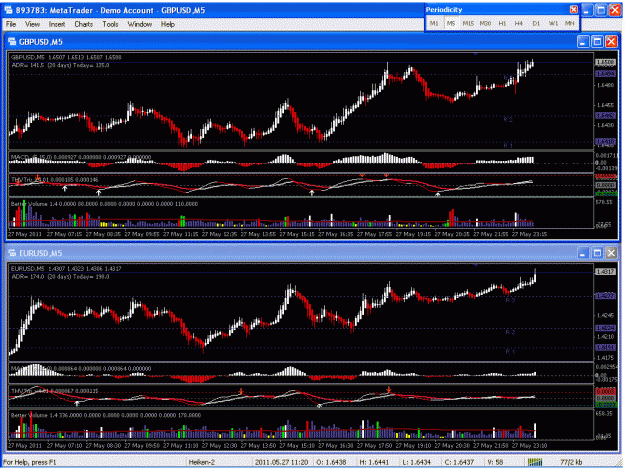Image resolution: width=625 pixels, height=470 pixels.
Task: Select the D1 daily periodicity
Action: tap(536, 24)
